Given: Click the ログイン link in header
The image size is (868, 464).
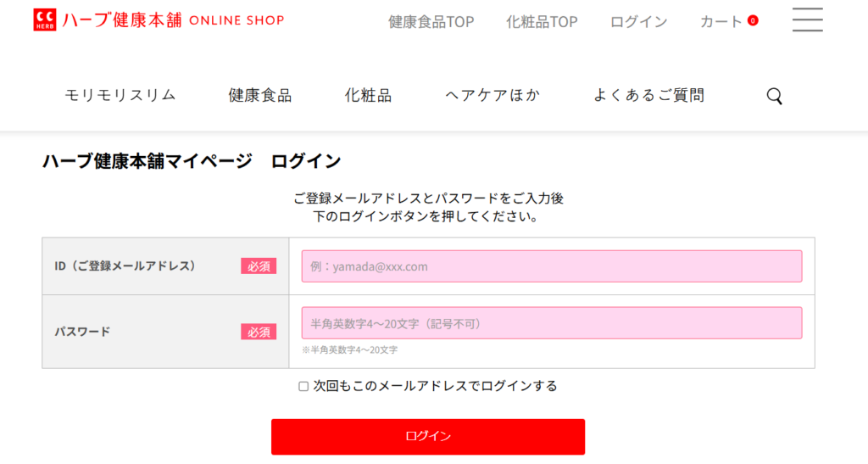Looking at the screenshot, I should pos(639,21).
